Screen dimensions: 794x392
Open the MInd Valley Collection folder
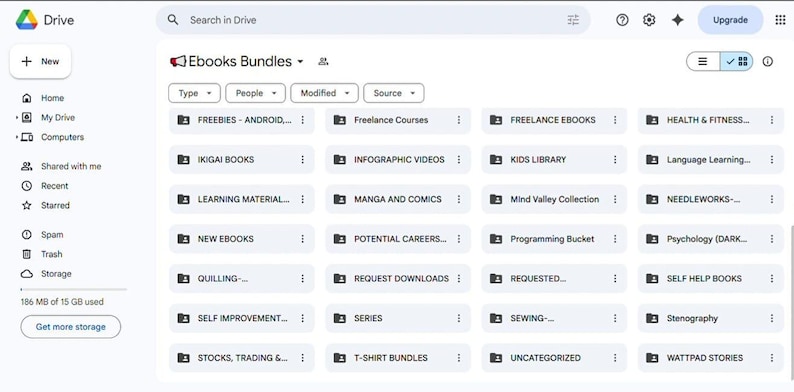pos(554,199)
